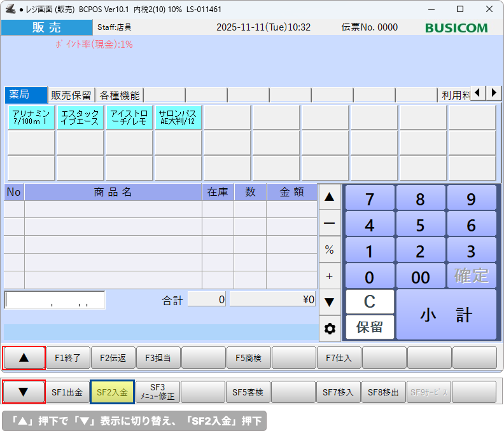
Task: Switch to the 販売保留 tab
Action: 72,95
